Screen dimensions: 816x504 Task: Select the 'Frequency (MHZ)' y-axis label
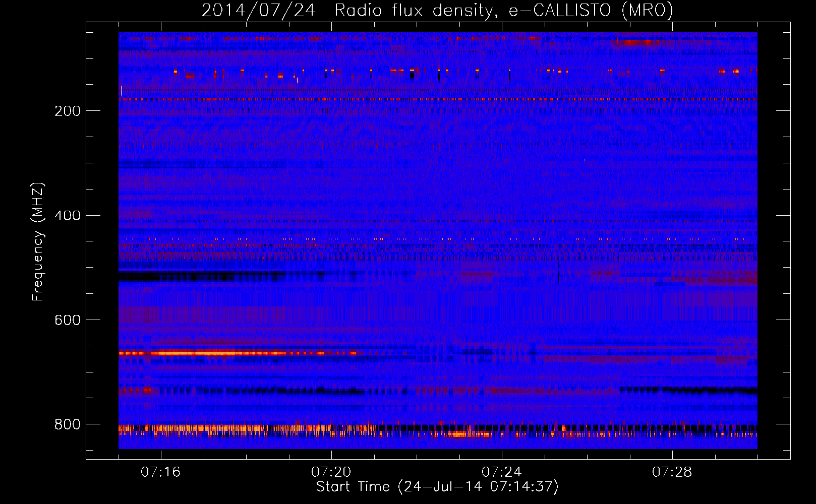coord(38,242)
